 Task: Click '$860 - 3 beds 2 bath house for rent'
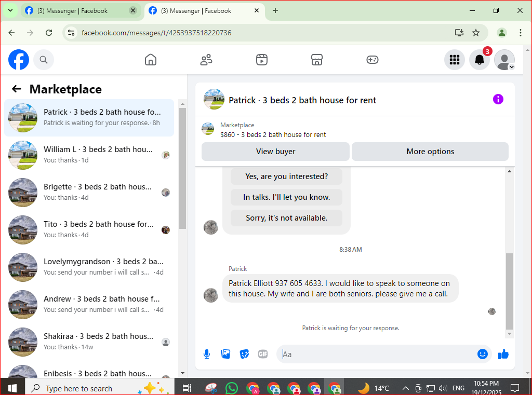click(x=273, y=134)
